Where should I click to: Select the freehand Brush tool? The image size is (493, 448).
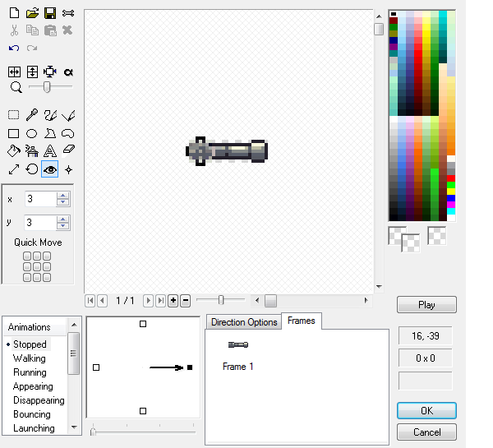(x=50, y=115)
